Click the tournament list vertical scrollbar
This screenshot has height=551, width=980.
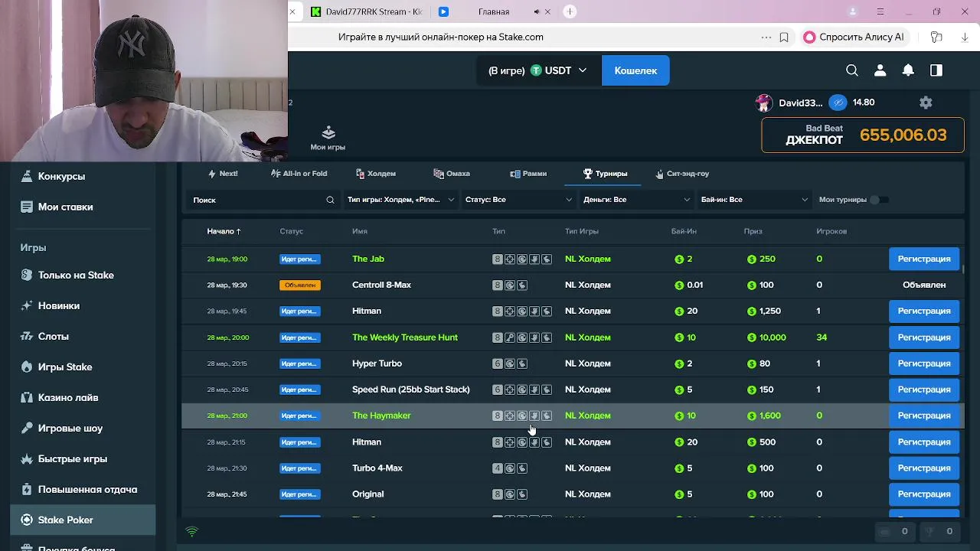click(x=962, y=269)
